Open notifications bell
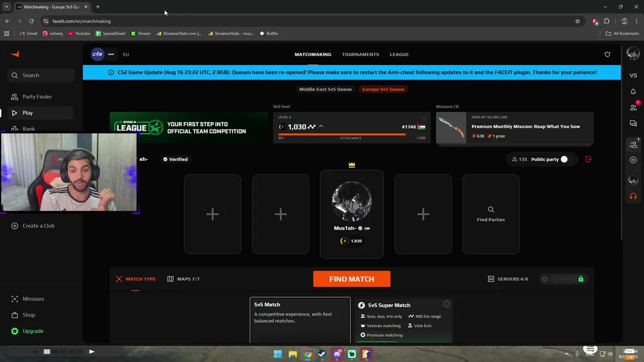Image resolution: width=644 pixels, height=362 pixels. [633, 92]
